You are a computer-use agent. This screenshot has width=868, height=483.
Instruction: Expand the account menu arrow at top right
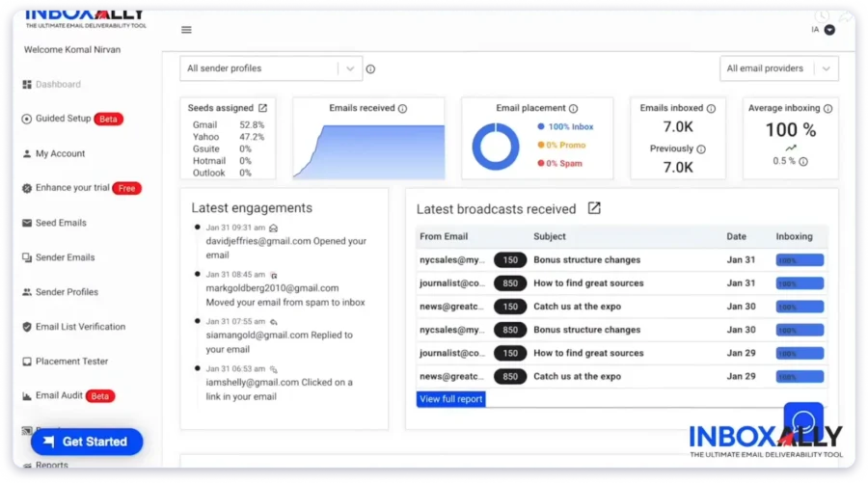tap(829, 30)
